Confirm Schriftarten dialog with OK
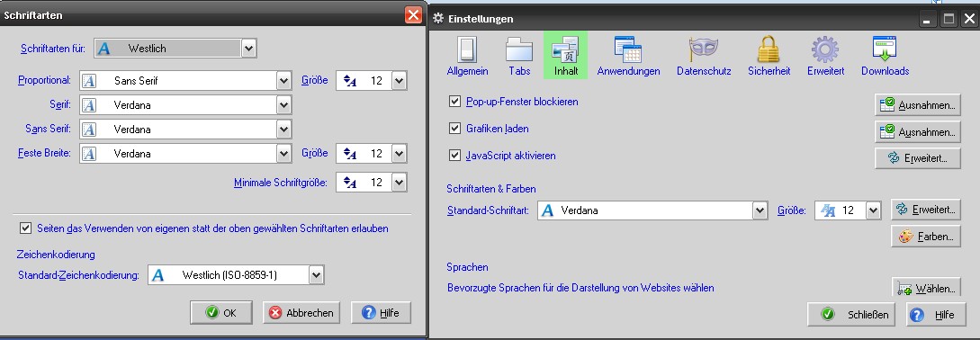Image resolution: width=980 pixels, height=340 pixels. click(221, 312)
